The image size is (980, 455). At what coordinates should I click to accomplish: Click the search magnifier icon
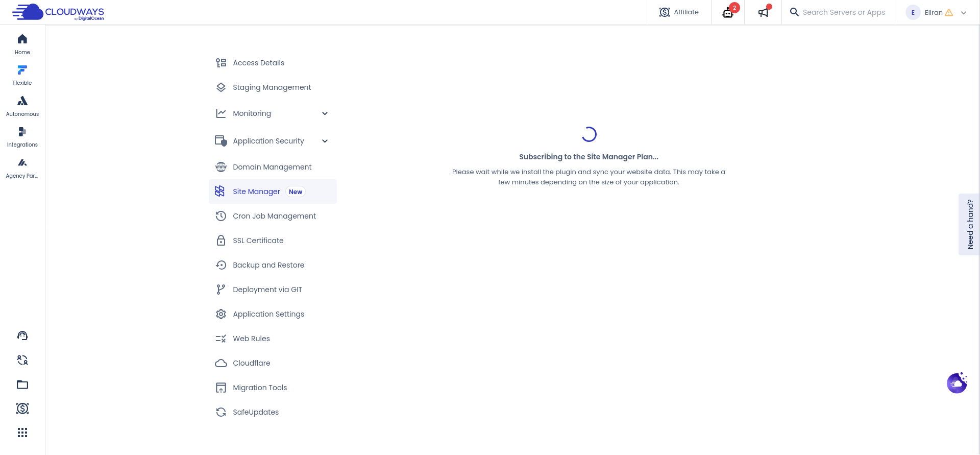(794, 12)
